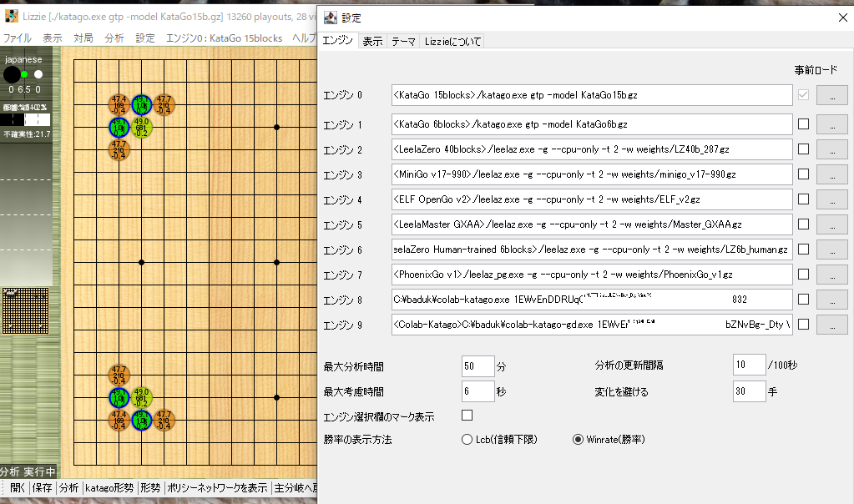854x504 pixels.
Task: Select the Winrate(勝率) radio option
Action: tap(609, 439)
